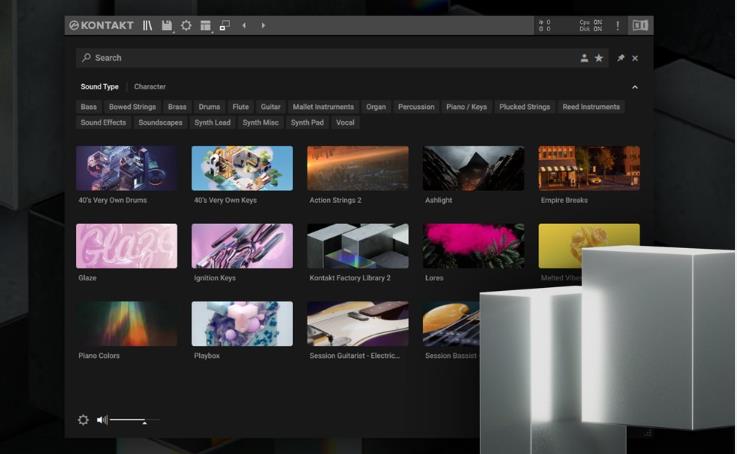Switch to the Character tab
737x454 pixels.
point(150,87)
